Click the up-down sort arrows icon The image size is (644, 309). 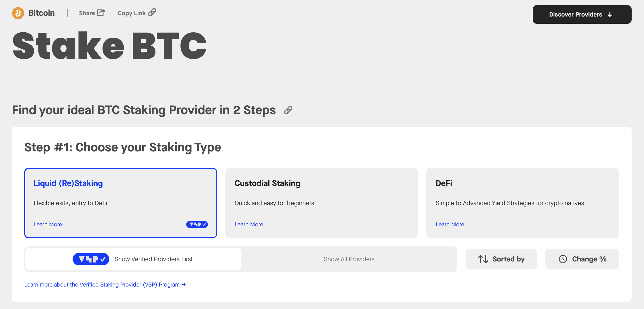[483, 259]
